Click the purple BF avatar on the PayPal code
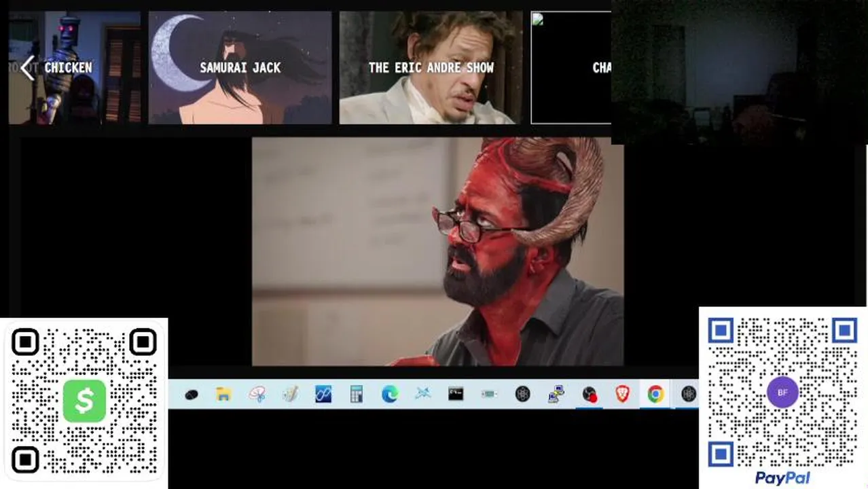The height and width of the screenshot is (489, 868). pyautogui.click(x=782, y=393)
